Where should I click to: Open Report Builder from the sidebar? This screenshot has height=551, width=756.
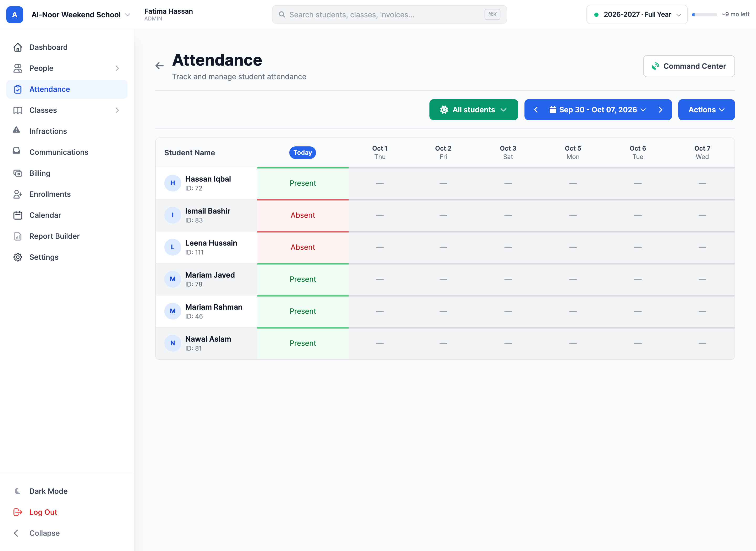pos(67,236)
